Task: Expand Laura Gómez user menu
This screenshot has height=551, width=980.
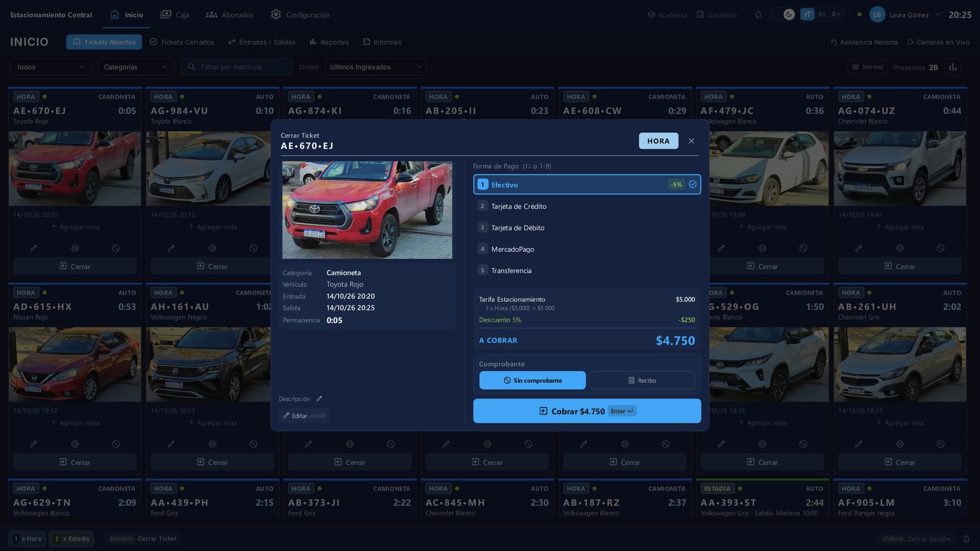Action: 905,15
